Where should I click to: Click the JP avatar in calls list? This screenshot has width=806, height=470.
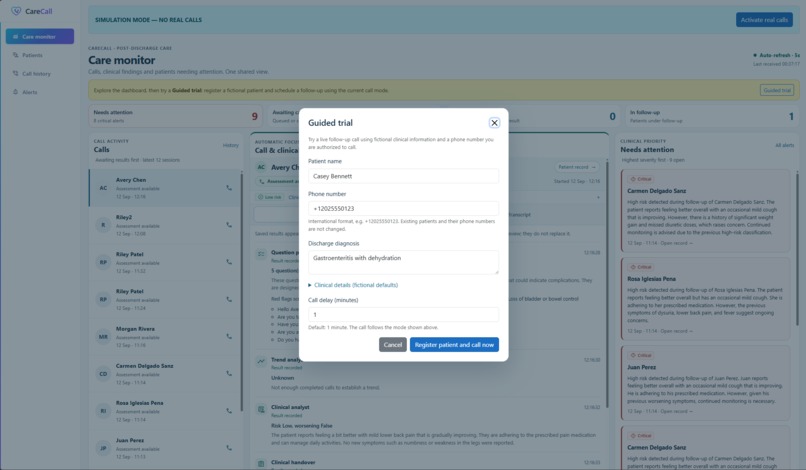tap(103, 448)
